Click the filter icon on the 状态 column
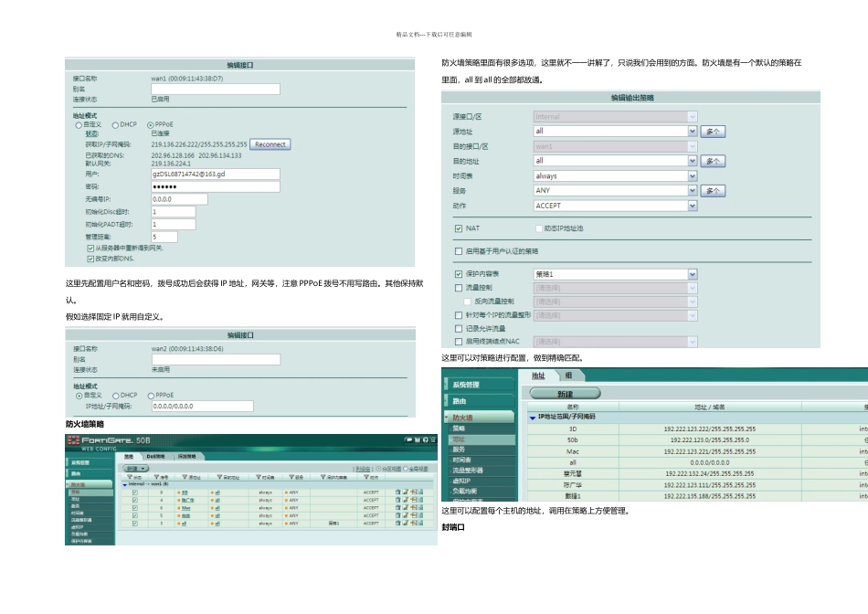 click(x=127, y=477)
